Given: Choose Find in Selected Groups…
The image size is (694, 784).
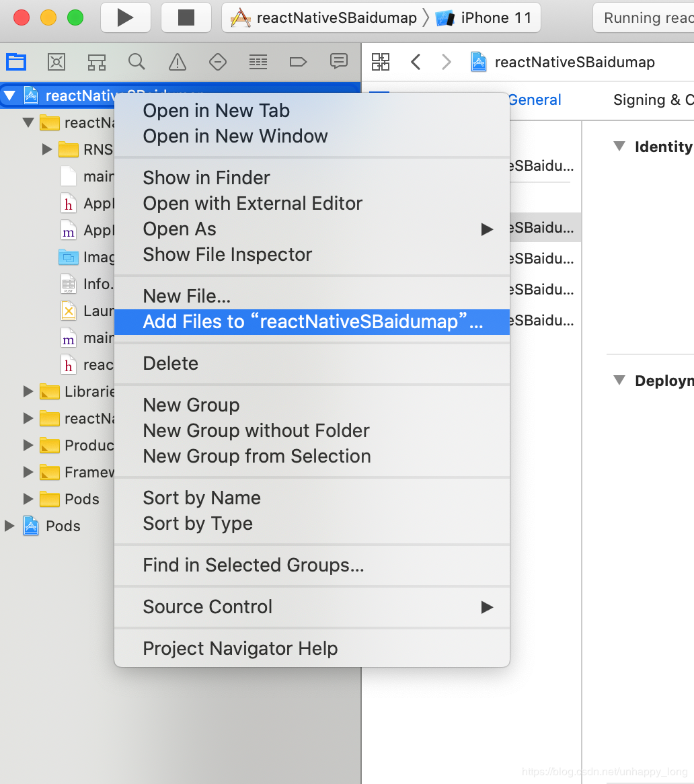Looking at the screenshot, I should 312,565.
